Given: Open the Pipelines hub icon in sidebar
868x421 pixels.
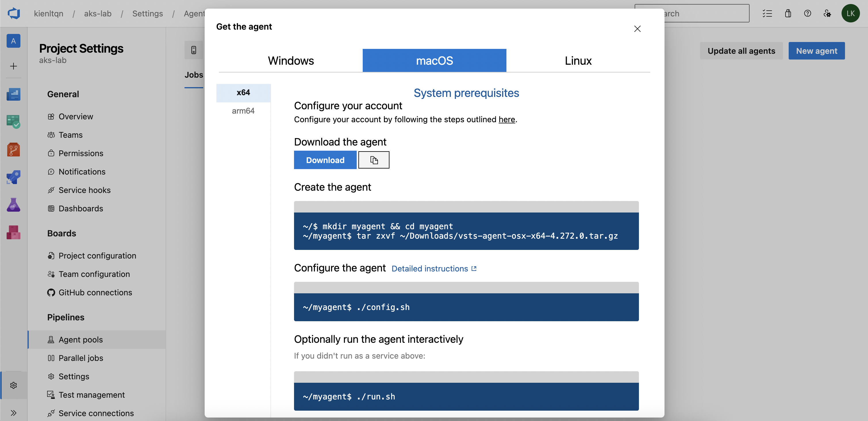Looking at the screenshot, I should tap(14, 177).
